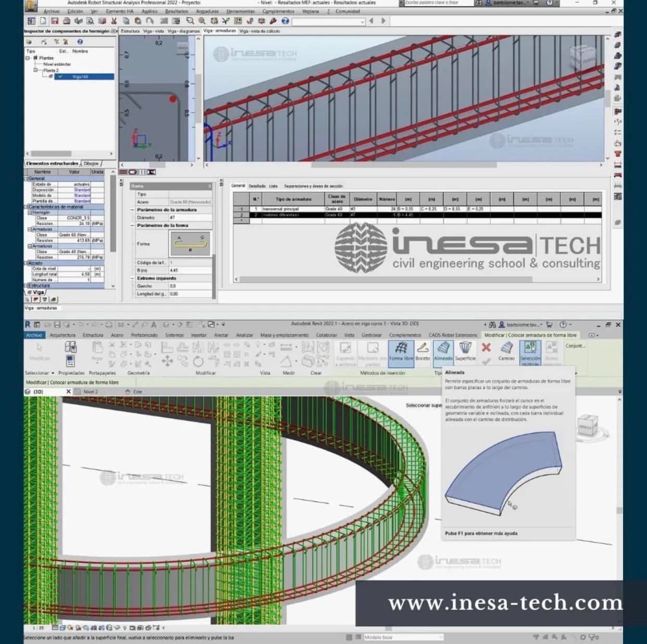647x644 pixels.
Task: Open the Archivo menu in Robot
Action: point(52,11)
